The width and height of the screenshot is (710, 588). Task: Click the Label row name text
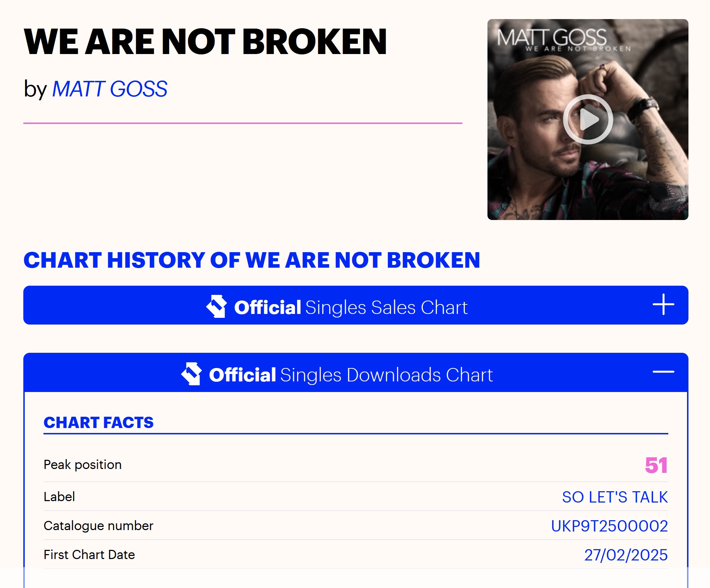click(x=59, y=497)
